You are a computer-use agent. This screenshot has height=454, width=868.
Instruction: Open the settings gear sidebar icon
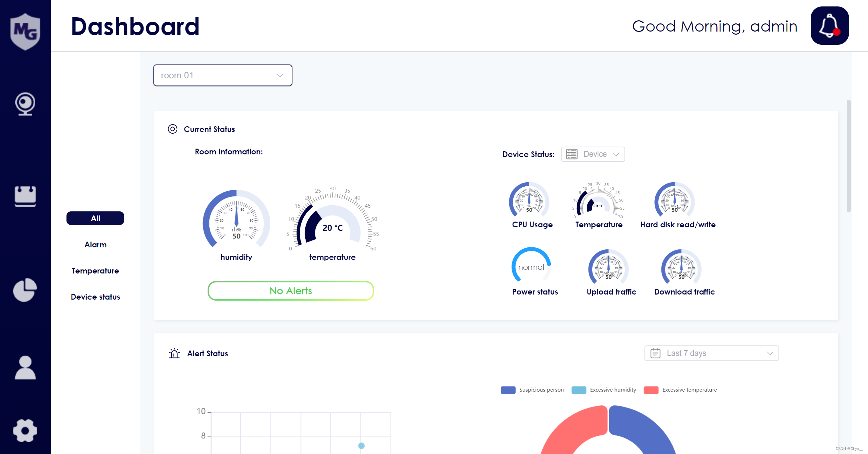[25, 431]
